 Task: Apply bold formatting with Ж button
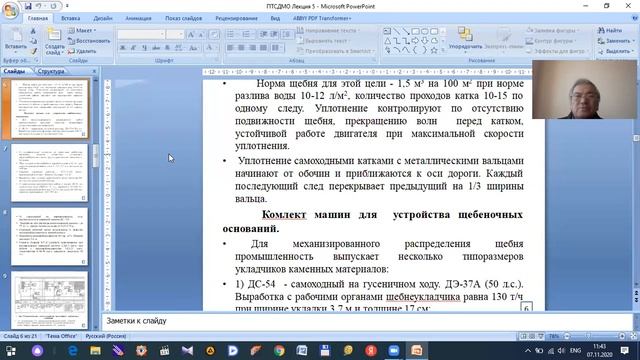(122, 48)
